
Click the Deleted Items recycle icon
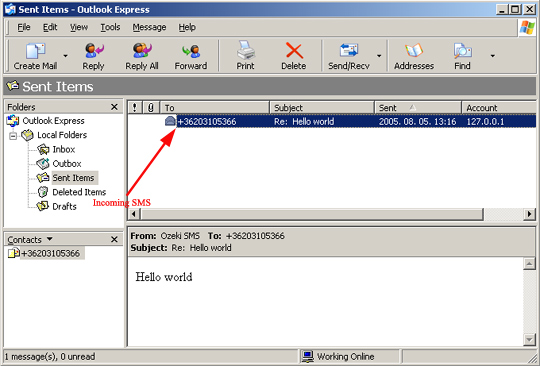tap(43, 192)
